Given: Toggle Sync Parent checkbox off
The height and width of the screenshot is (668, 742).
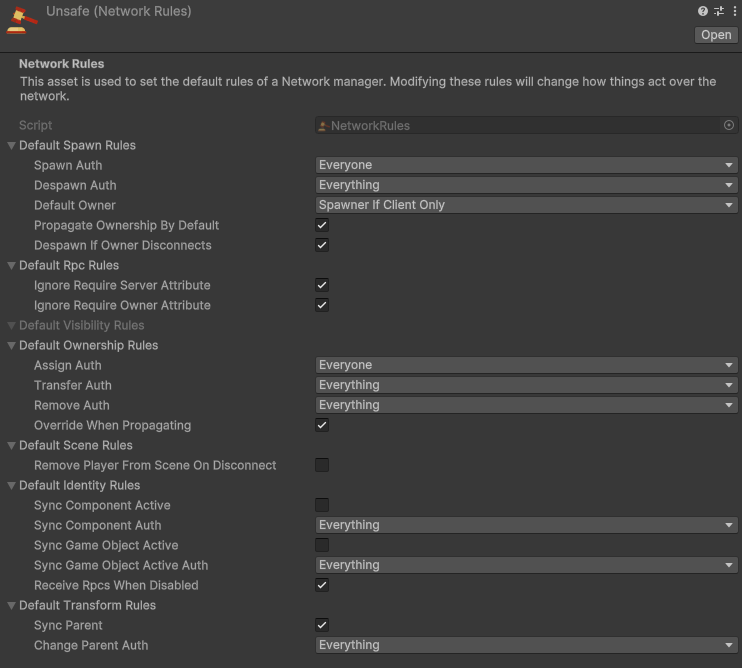Looking at the screenshot, I should click(x=322, y=625).
